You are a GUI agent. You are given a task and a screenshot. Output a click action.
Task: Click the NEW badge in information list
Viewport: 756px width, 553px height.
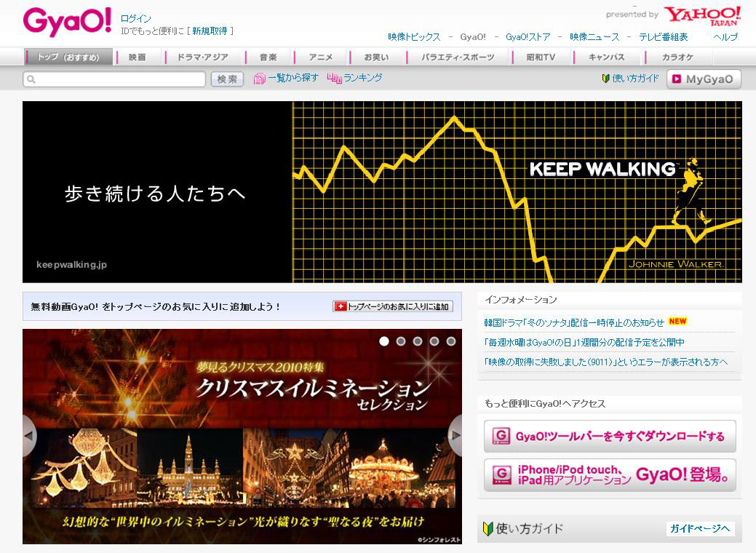tap(677, 322)
